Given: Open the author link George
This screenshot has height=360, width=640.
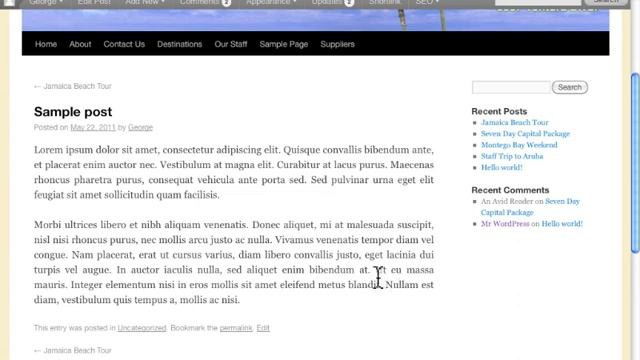Looking at the screenshot, I should [x=140, y=127].
